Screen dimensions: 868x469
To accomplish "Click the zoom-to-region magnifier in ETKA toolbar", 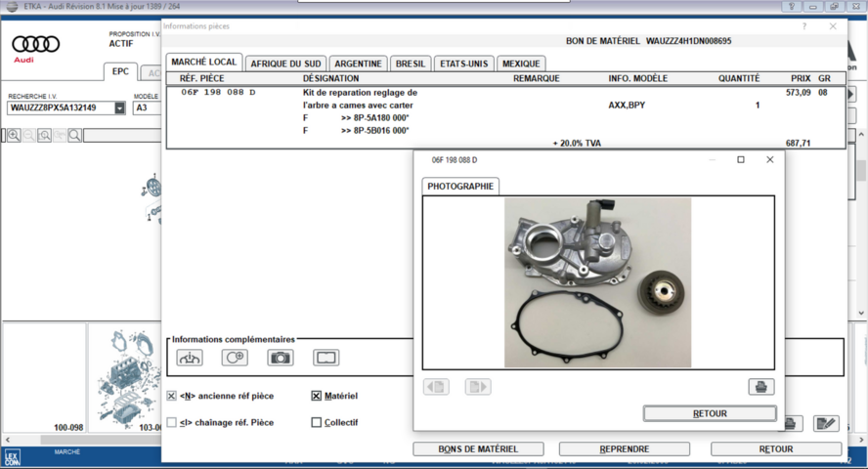I will (x=44, y=136).
